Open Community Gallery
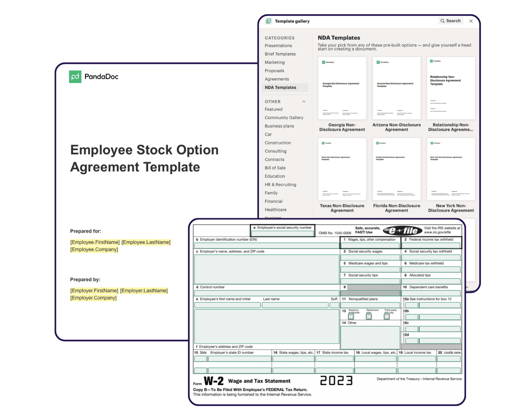This screenshot has width=532, height=417. click(284, 118)
